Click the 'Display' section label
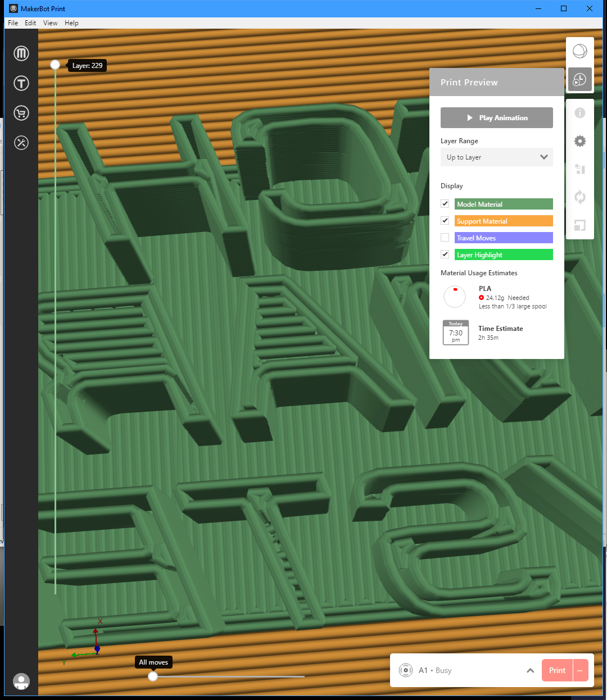 point(452,186)
